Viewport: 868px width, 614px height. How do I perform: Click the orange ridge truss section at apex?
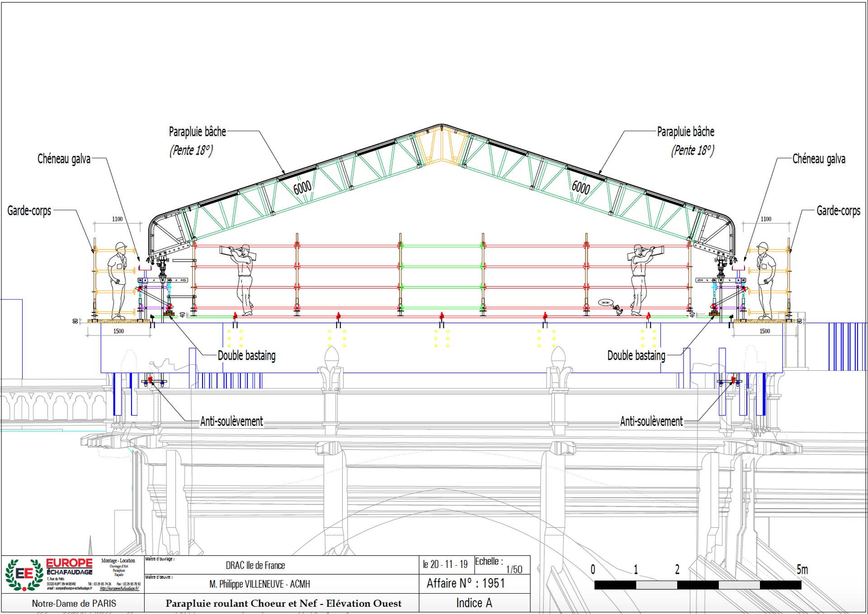click(x=441, y=146)
